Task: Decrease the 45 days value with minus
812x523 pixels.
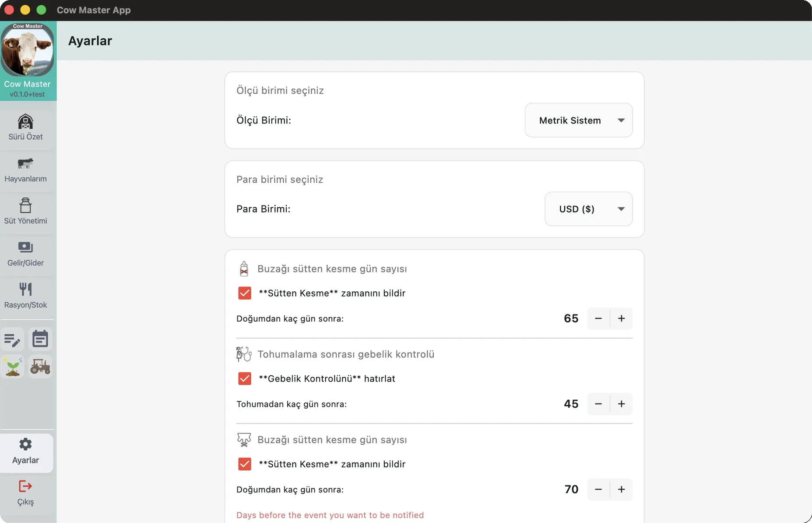Action: click(x=598, y=404)
